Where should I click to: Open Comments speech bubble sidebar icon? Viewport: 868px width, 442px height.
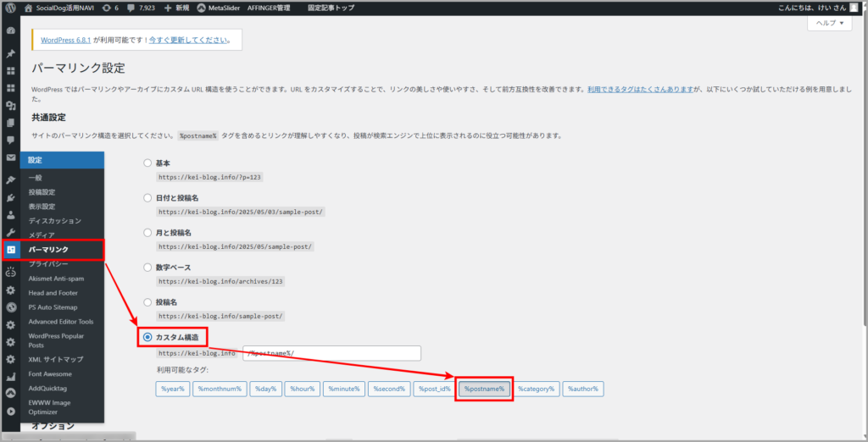coord(10,140)
